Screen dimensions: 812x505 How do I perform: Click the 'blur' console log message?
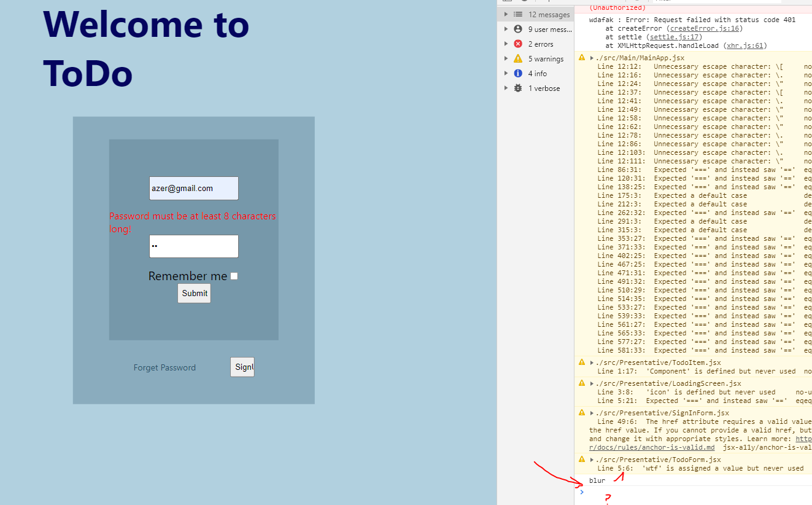[x=597, y=480]
